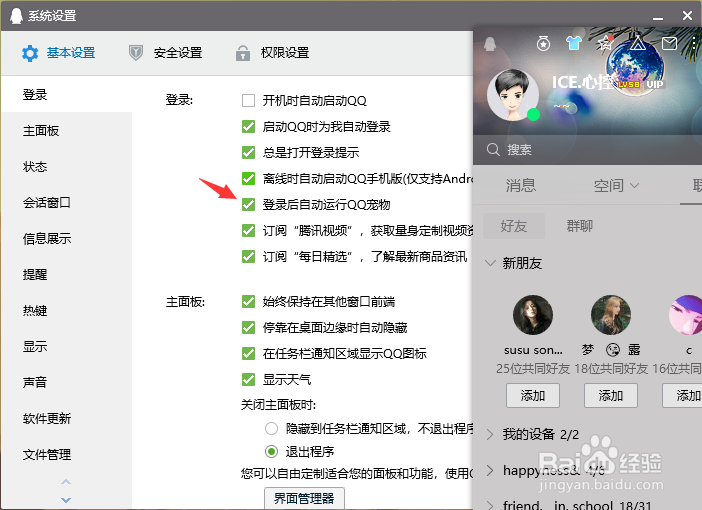
Task: Uncheck 在任务栏通知区域显示QQ图标
Action: (x=248, y=353)
